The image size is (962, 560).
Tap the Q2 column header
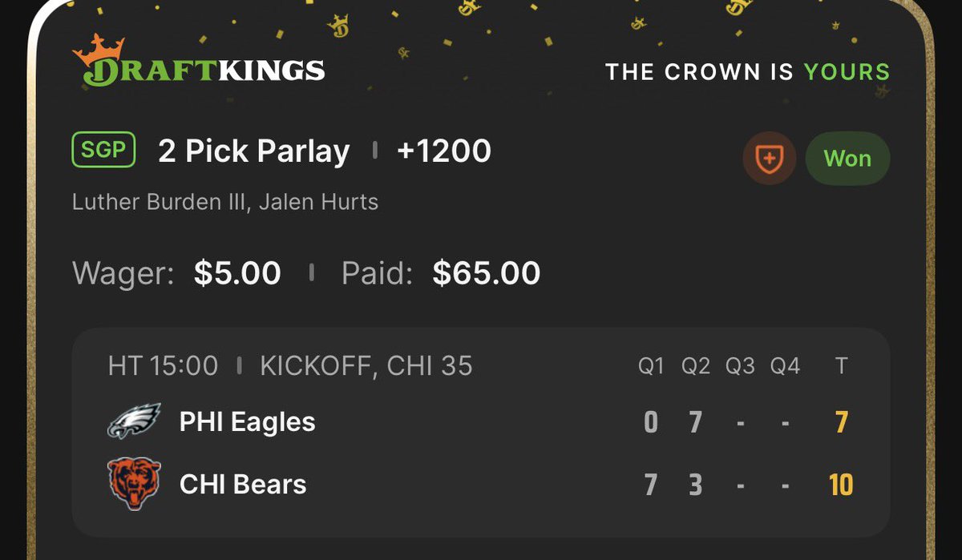tap(696, 366)
